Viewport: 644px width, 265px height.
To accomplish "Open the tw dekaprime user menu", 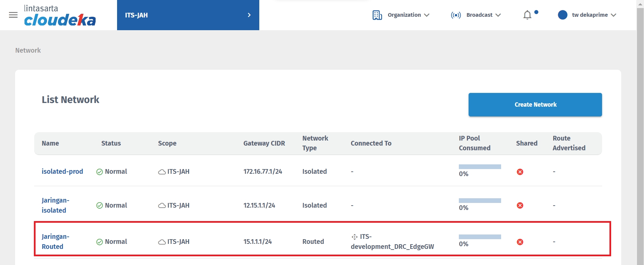I will coord(594,15).
